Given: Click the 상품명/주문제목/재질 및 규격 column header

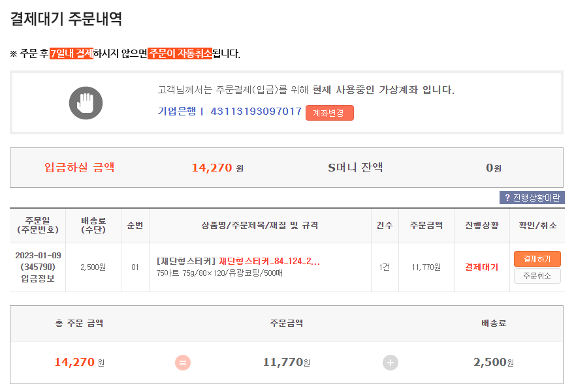Looking at the screenshot, I should 260,226.
